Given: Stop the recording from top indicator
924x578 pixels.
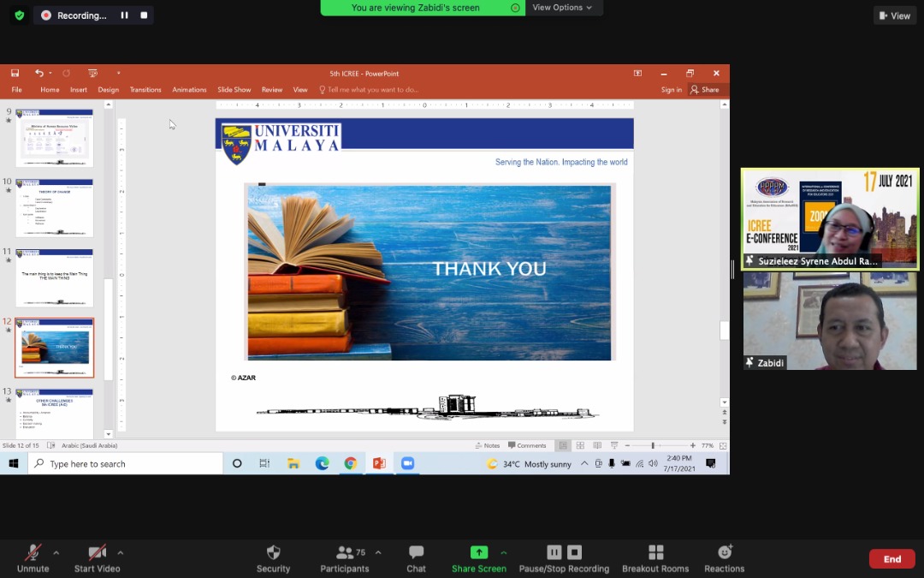Looking at the screenshot, I should click(144, 15).
